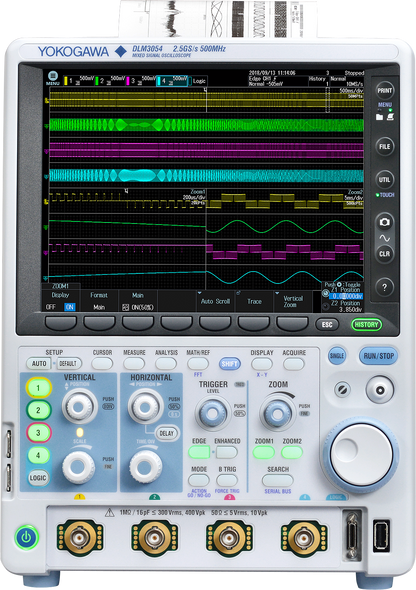Image resolution: width=416 pixels, height=590 pixels.
Task: Open the ANALYSIS menu key
Action: tap(166, 363)
